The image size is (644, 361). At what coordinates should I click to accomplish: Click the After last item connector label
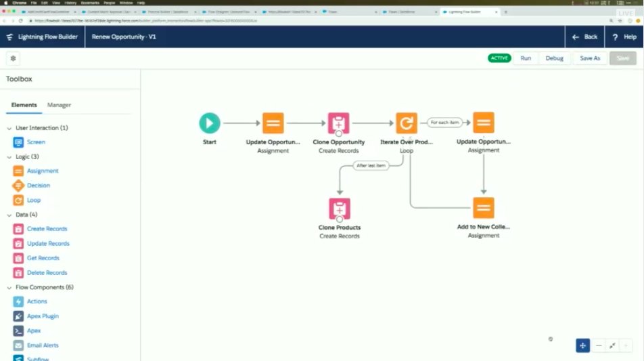(x=371, y=166)
